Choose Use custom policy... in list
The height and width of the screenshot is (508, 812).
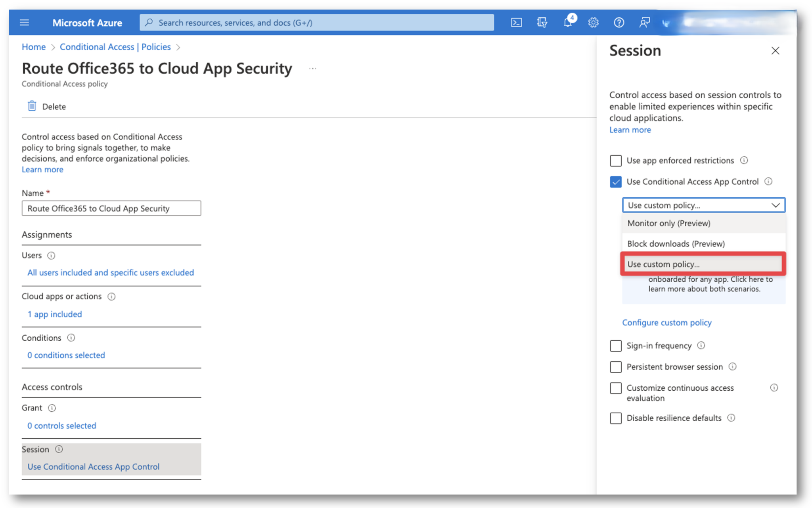(703, 264)
